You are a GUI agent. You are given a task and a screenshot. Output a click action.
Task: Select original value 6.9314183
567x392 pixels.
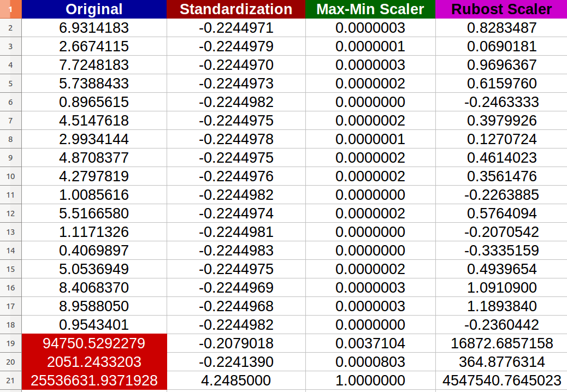pyautogui.click(x=94, y=28)
